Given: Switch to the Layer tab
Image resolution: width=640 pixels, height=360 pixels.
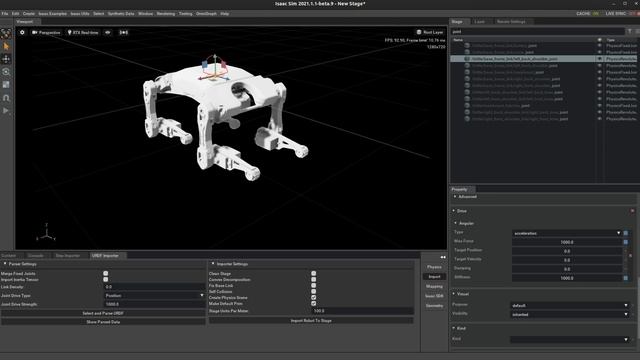Looking at the screenshot, I should [480, 22].
